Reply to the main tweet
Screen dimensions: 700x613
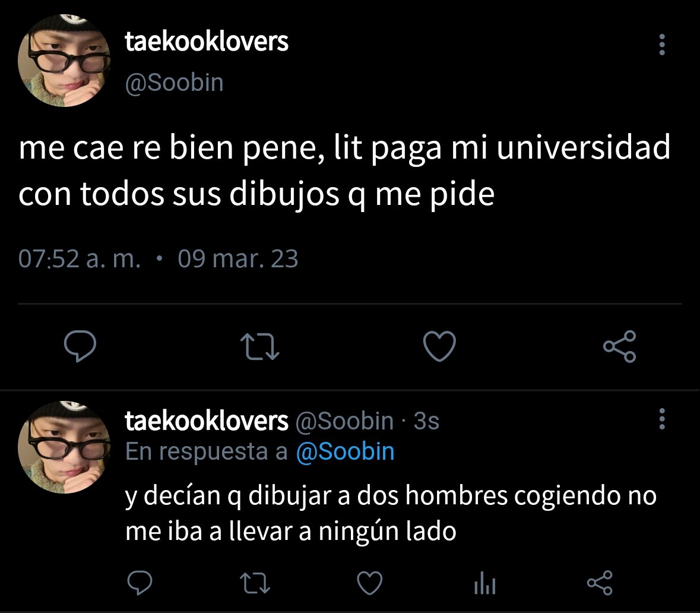point(80,346)
